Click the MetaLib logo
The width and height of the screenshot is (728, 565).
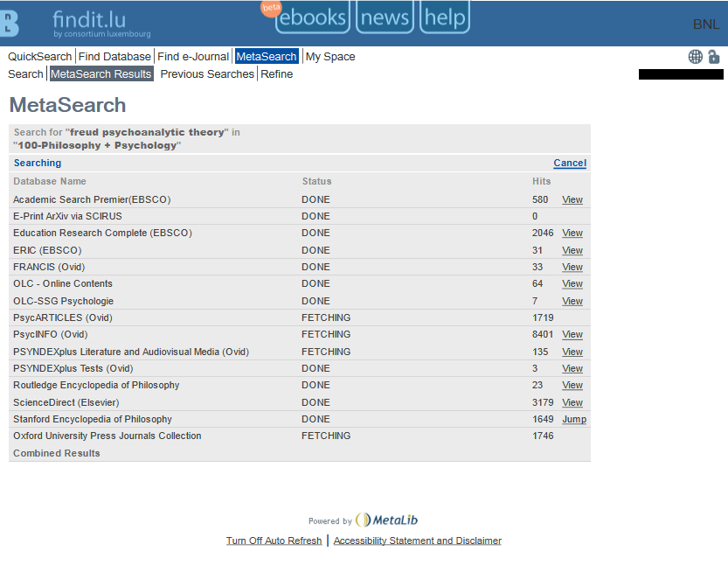pyautogui.click(x=387, y=520)
